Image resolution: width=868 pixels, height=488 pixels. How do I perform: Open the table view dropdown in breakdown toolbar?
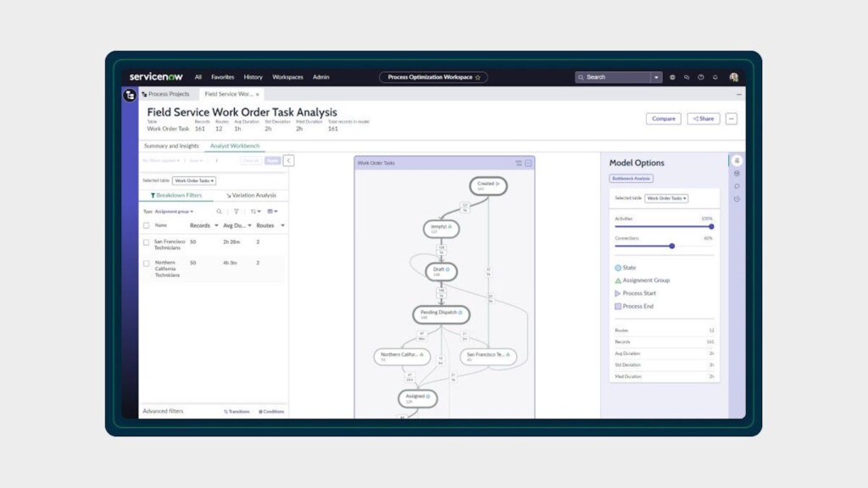click(x=272, y=211)
